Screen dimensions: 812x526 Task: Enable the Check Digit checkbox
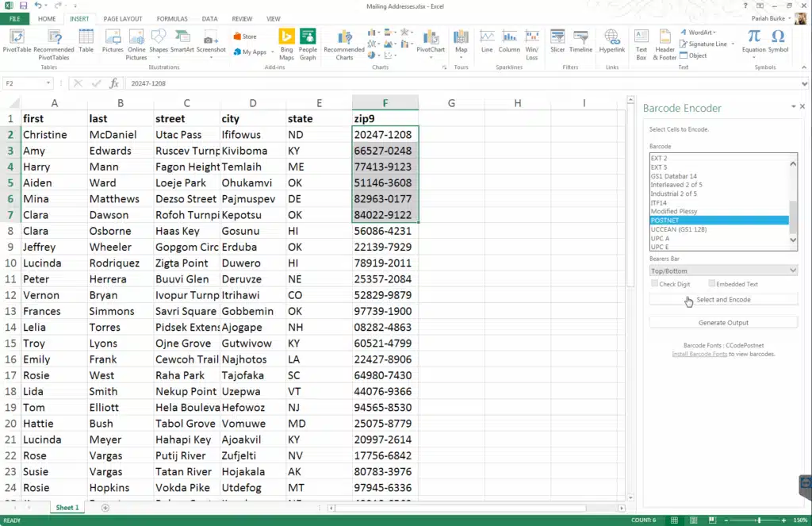click(654, 284)
